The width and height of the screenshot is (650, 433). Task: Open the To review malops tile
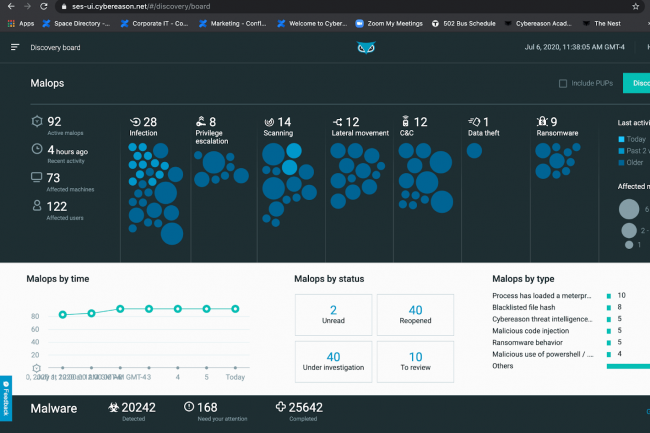[414, 361]
